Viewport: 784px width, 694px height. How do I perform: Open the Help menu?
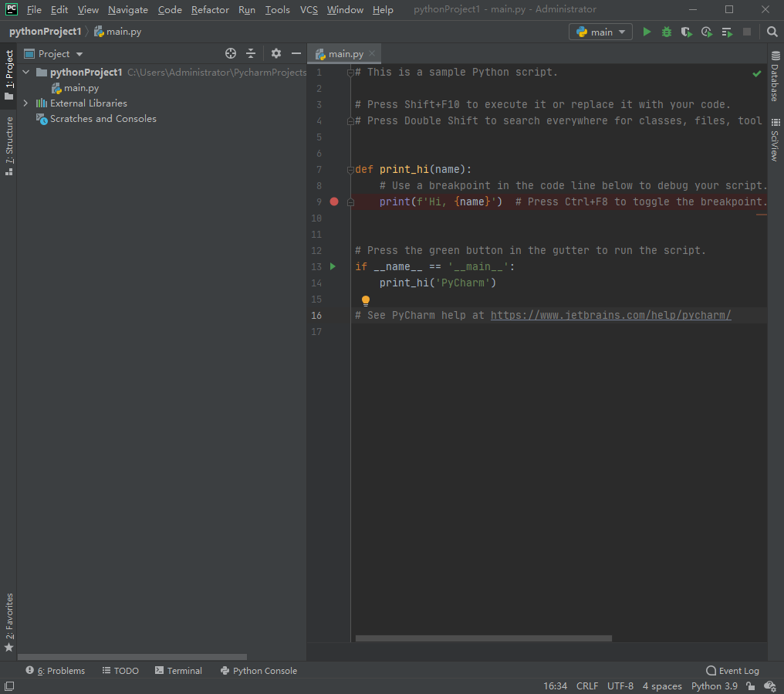click(383, 9)
